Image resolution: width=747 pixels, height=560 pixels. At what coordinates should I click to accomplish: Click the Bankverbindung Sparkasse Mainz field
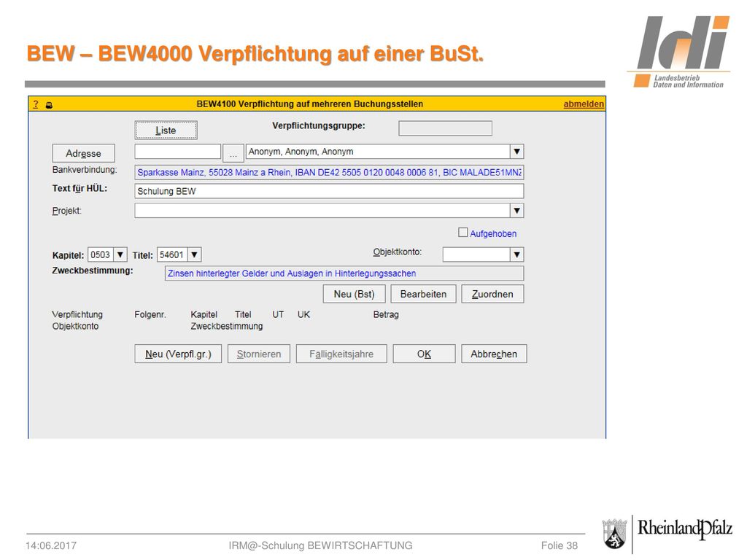pyautogui.click(x=329, y=172)
